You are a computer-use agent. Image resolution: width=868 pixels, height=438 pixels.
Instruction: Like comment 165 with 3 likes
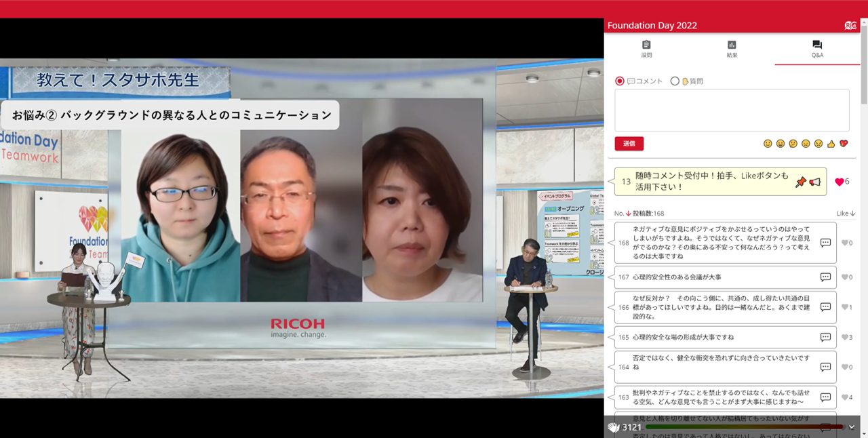point(845,337)
